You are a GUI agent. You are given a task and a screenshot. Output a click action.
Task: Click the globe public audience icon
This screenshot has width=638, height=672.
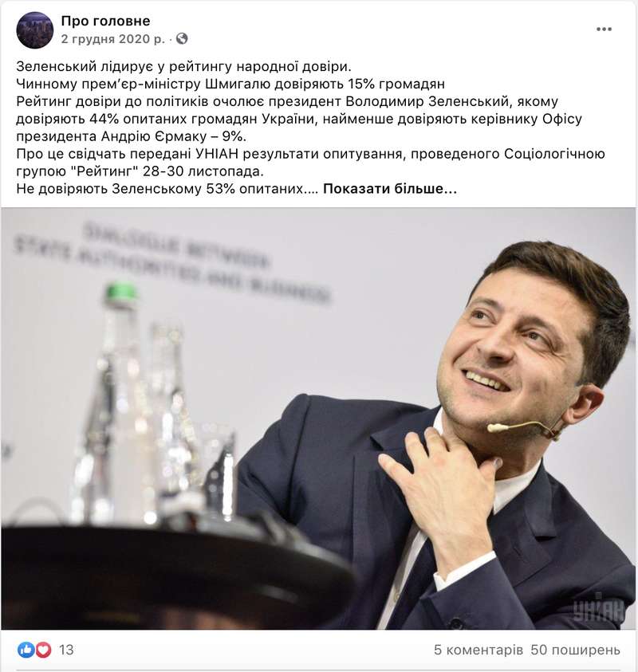click(x=182, y=38)
